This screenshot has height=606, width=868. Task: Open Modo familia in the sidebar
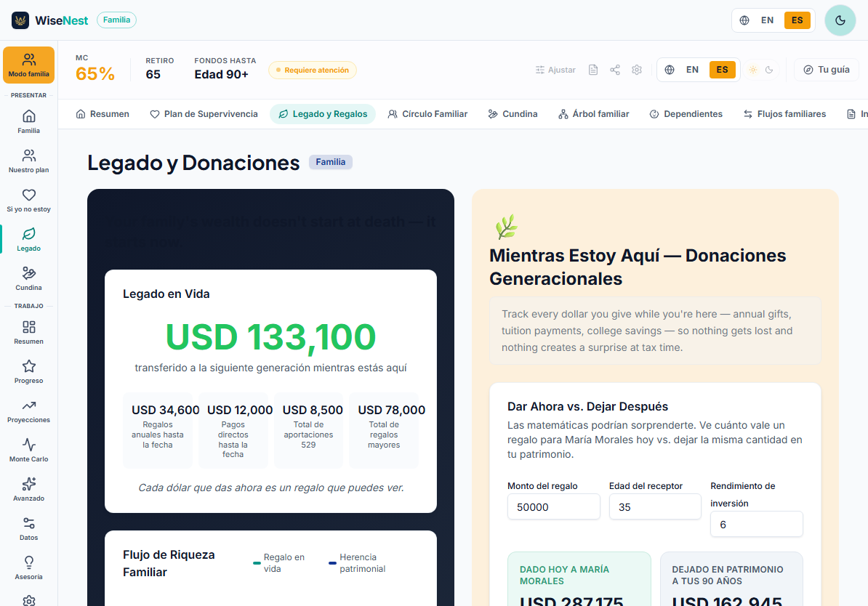(x=29, y=65)
